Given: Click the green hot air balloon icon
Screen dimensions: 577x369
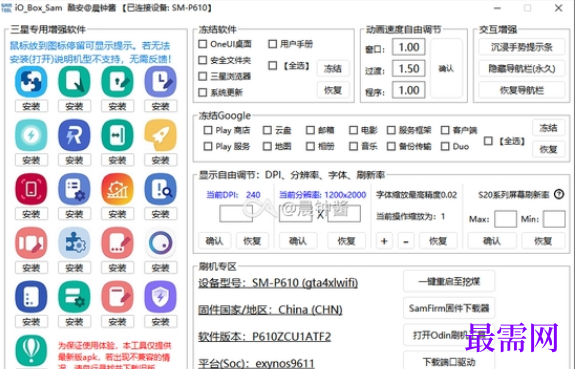Looking at the screenshot, I should (31, 351).
